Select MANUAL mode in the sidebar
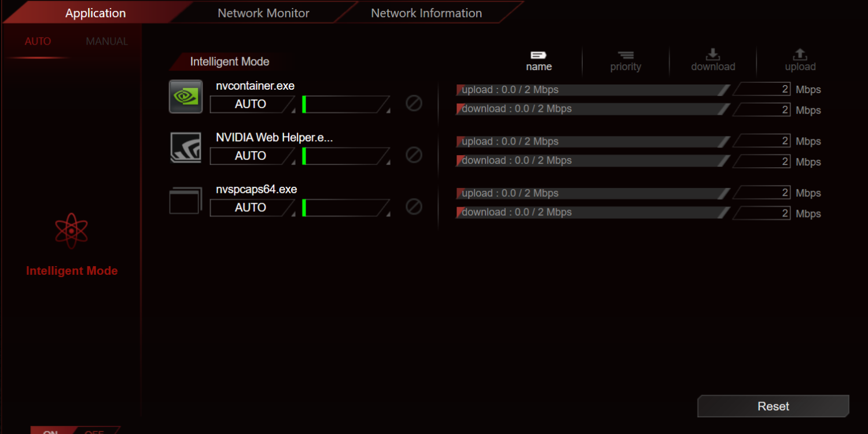 click(107, 42)
